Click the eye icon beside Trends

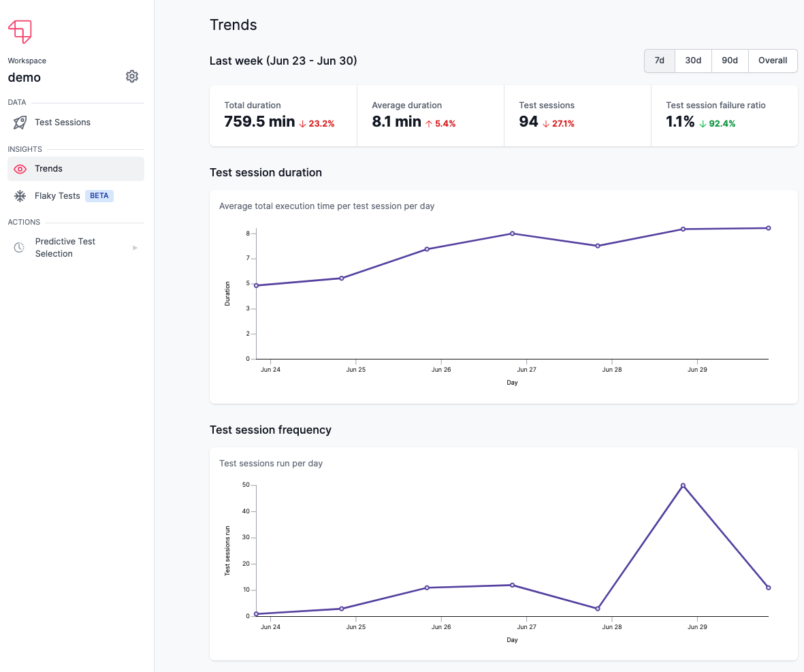click(20, 169)
